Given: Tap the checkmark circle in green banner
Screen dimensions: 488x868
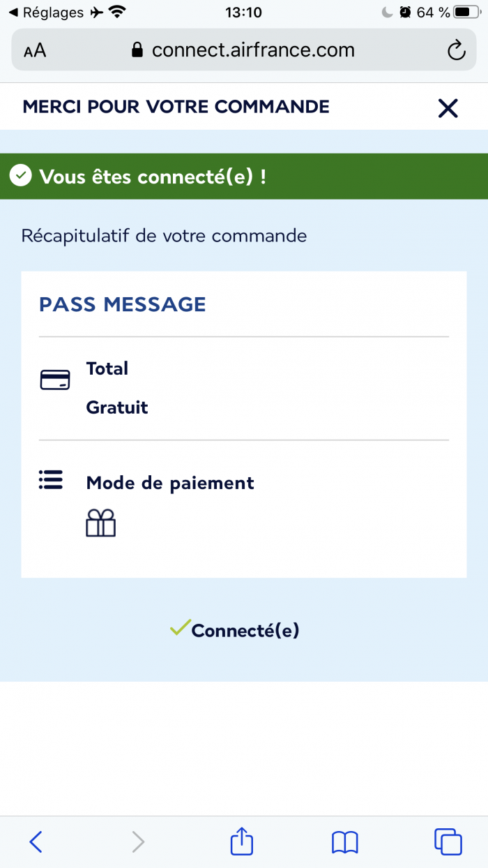Looking at the screenshot, I should point(22,176).
